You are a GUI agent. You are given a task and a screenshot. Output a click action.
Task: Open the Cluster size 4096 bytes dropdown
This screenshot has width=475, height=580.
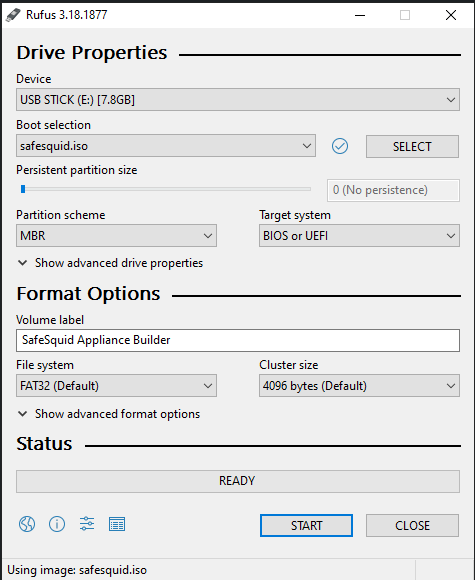(359, 386)
